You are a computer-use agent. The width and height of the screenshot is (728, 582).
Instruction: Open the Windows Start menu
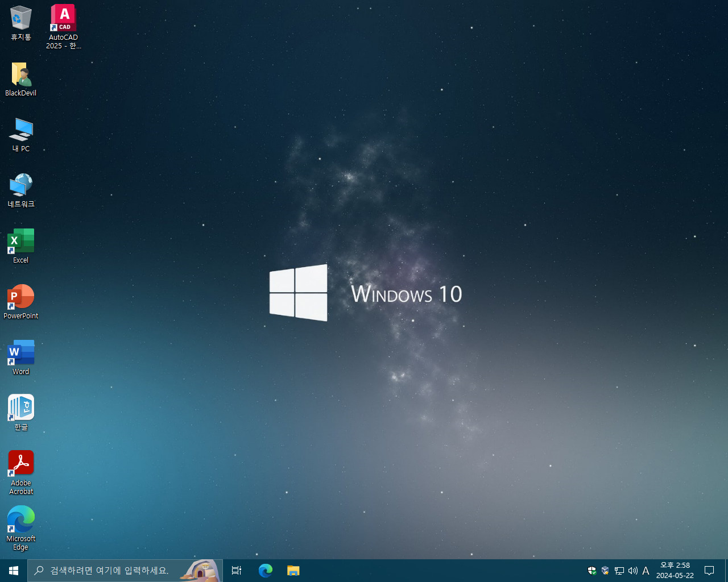click(14, 571)
